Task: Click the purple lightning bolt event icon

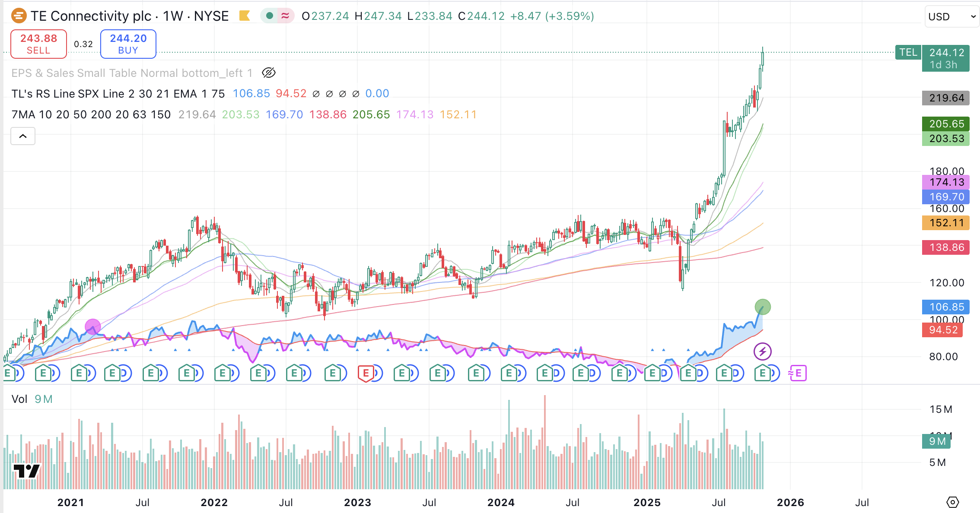Action: tap(763, 351)
